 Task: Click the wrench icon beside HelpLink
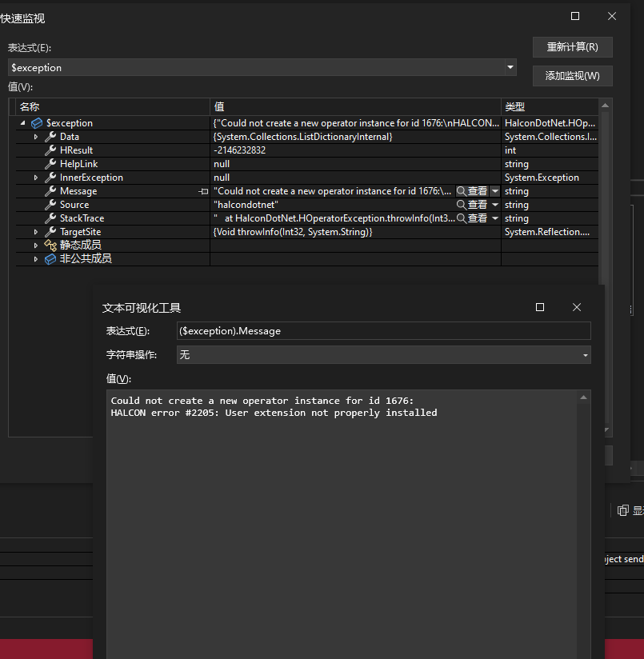[x=50, y=163]
